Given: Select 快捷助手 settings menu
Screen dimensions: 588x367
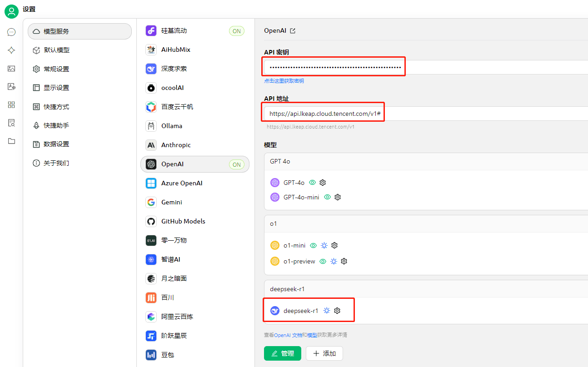Looking at the screenshot, I should point(80,125).
